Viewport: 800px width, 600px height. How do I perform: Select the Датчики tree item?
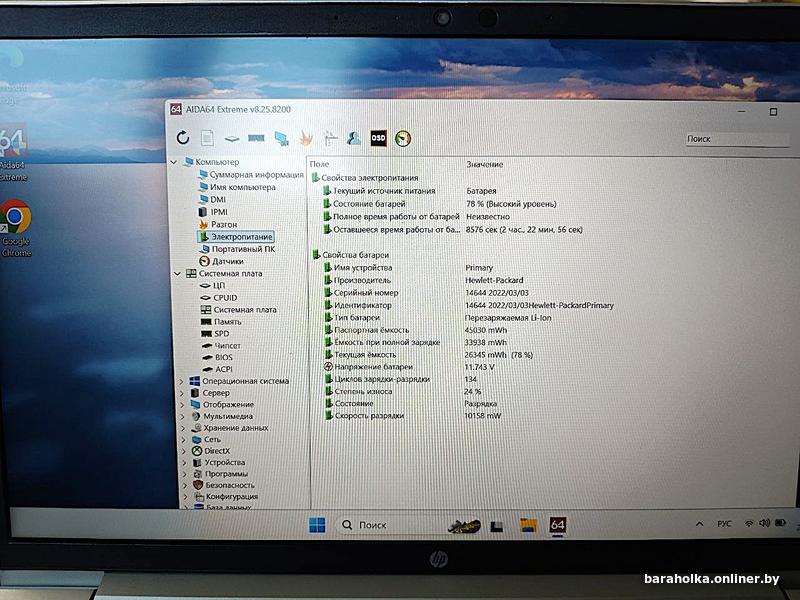pos(228,261)
